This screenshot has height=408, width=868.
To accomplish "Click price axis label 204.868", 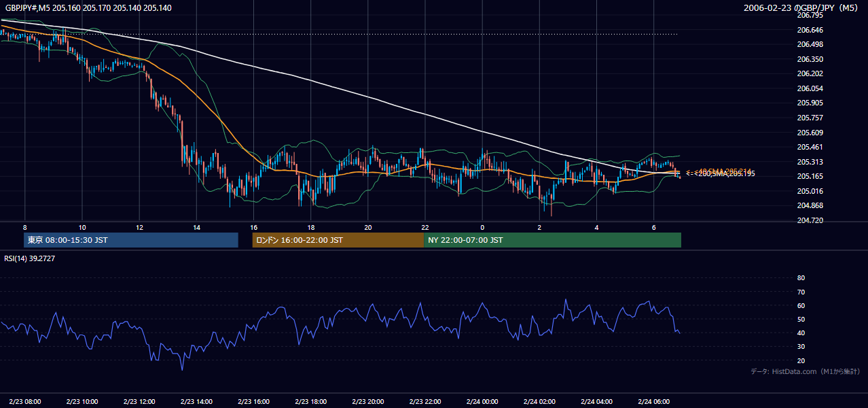I will tap(810, 206).
